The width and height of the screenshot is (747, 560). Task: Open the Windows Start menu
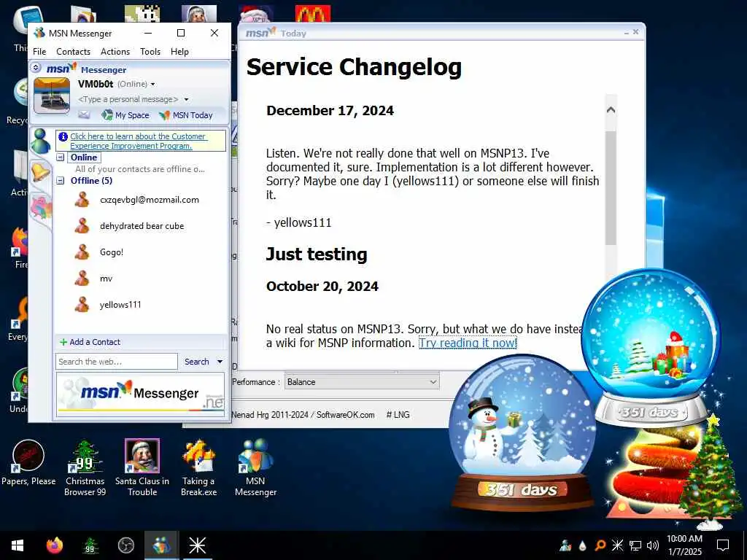[18, 545]
